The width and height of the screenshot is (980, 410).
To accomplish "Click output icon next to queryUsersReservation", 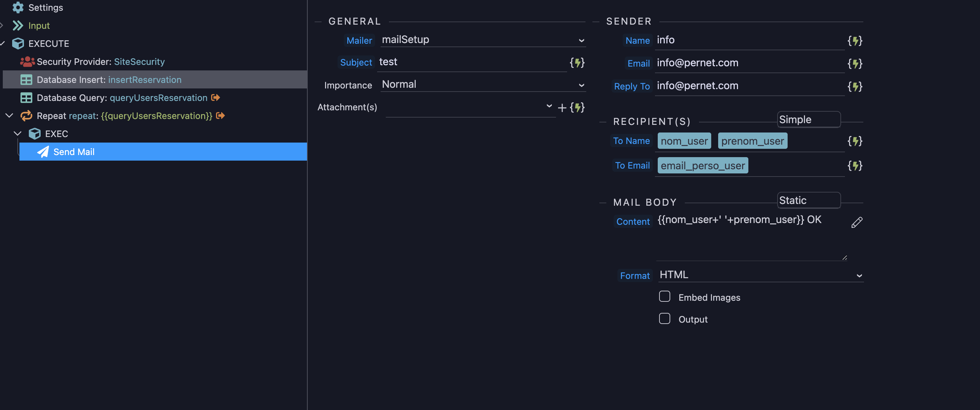I will click(x=216, y=98).
